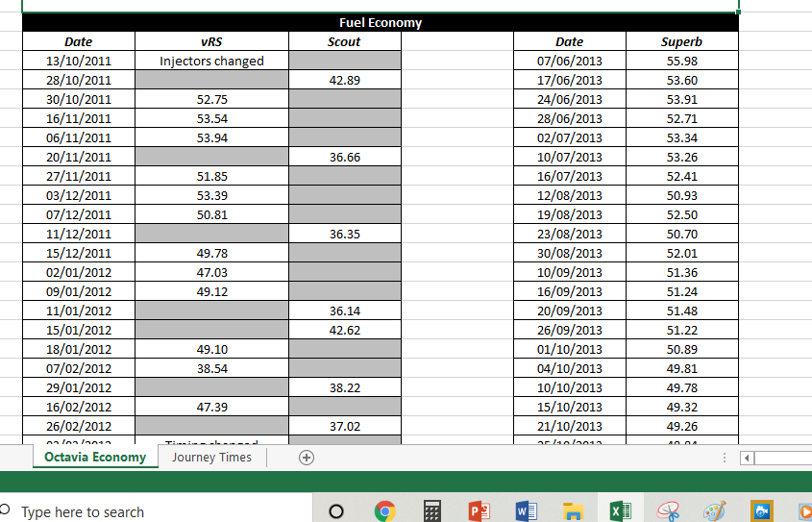Click the cell containing 47.03

pyautogui.click(x=211, y=272)
